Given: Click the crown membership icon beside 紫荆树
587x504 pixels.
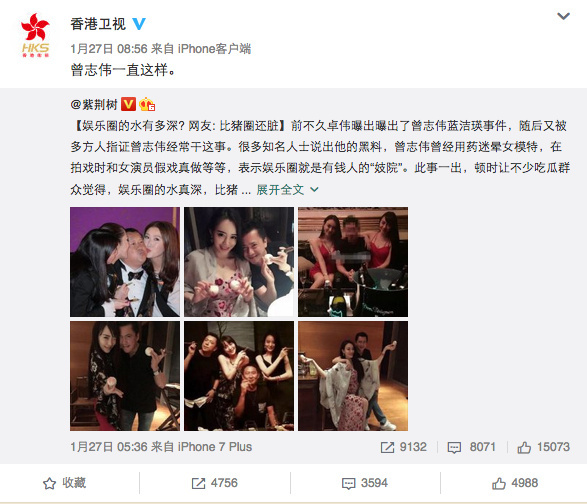Looking at the screenshot, I should [x=147, y=104].
